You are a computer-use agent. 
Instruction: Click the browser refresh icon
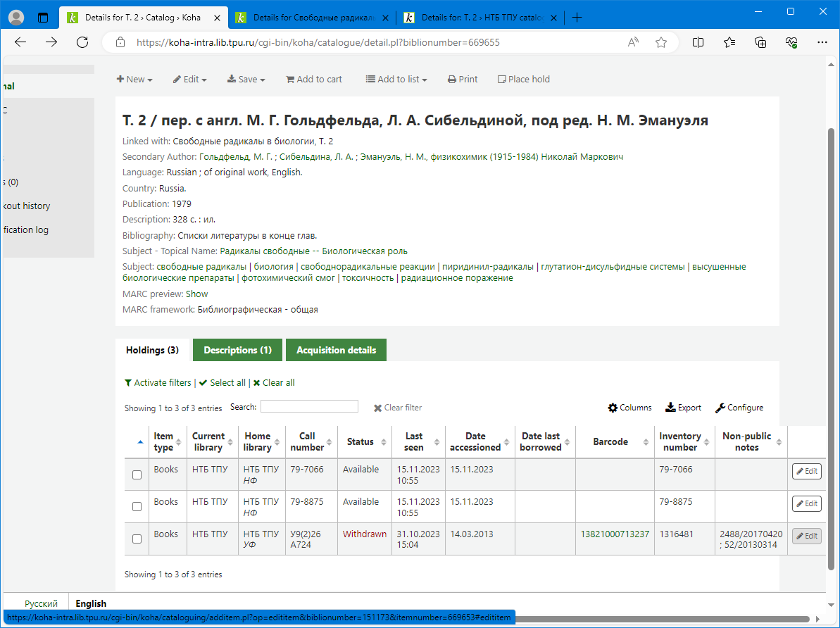click(82, 42)
